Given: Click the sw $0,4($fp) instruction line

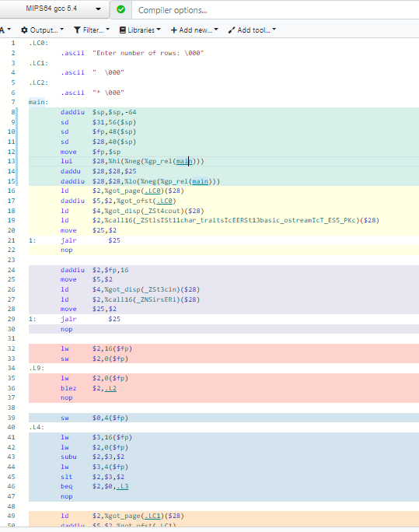Looking at the screenshot, I should 94,418.
